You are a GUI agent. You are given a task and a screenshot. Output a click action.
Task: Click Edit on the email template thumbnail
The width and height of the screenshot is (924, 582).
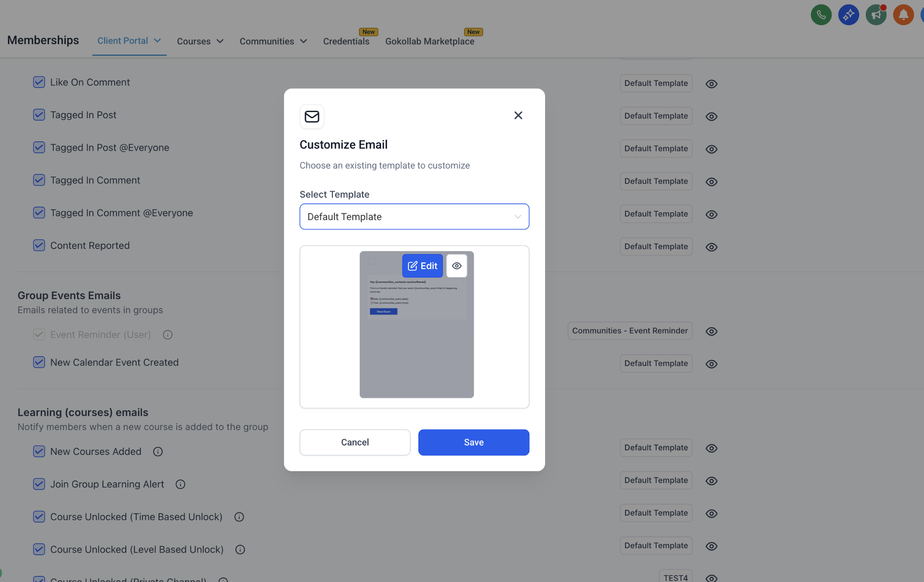point(422,266)
